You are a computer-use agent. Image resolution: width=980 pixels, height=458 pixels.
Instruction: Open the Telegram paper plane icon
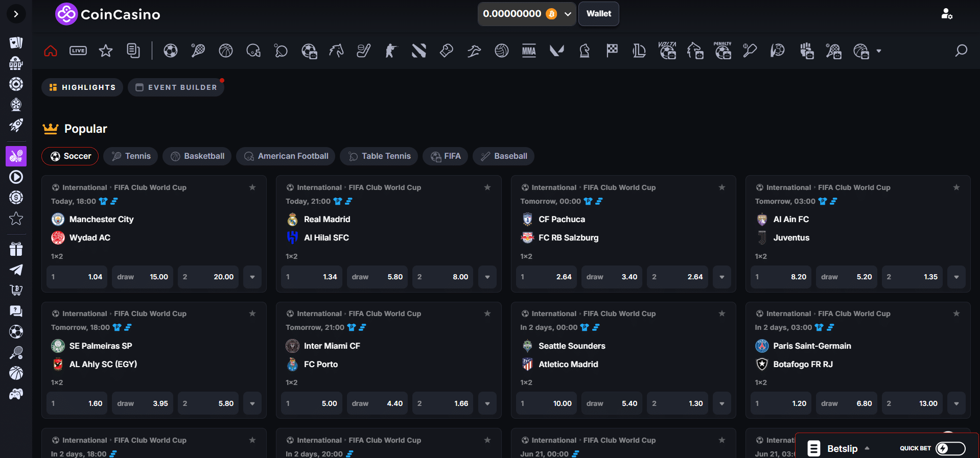[x=16, y=270]
